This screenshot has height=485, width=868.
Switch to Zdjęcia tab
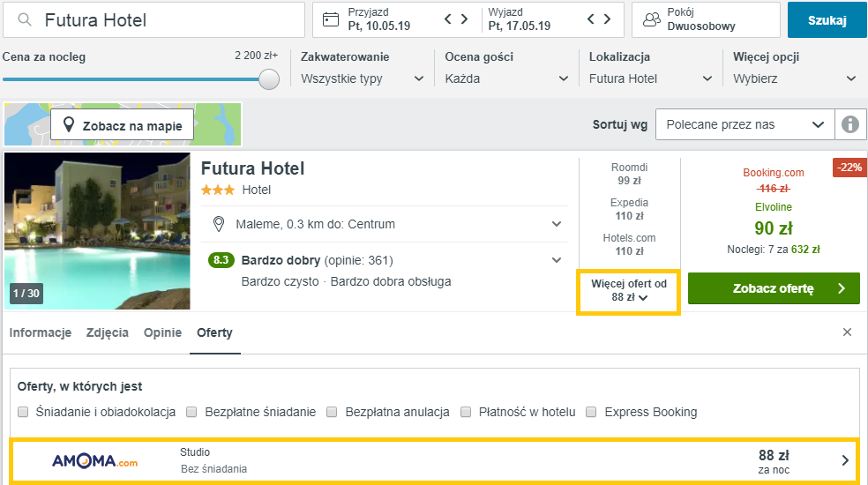click(108, 332)
